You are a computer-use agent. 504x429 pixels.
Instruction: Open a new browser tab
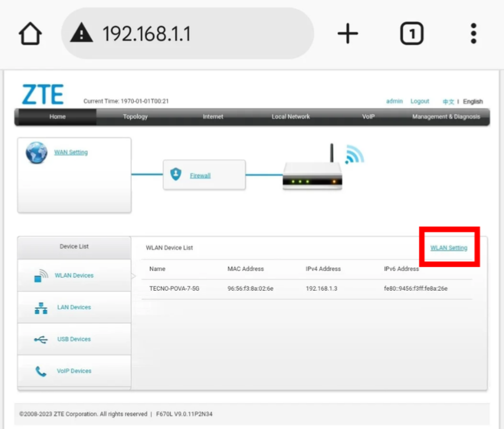(x=347, y=34)
